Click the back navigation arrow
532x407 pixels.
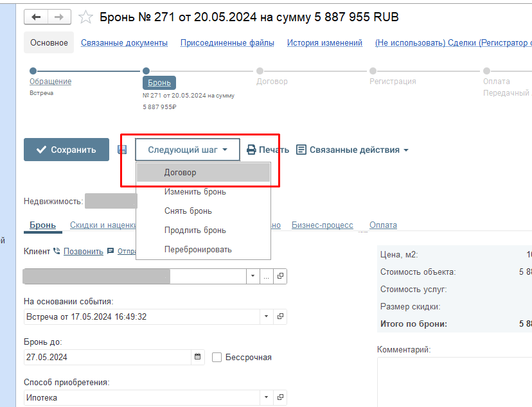pos(36,17)
